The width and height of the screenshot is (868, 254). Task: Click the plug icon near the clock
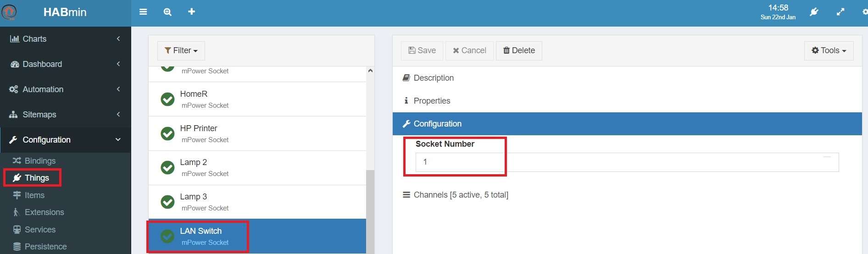[814, 12]
